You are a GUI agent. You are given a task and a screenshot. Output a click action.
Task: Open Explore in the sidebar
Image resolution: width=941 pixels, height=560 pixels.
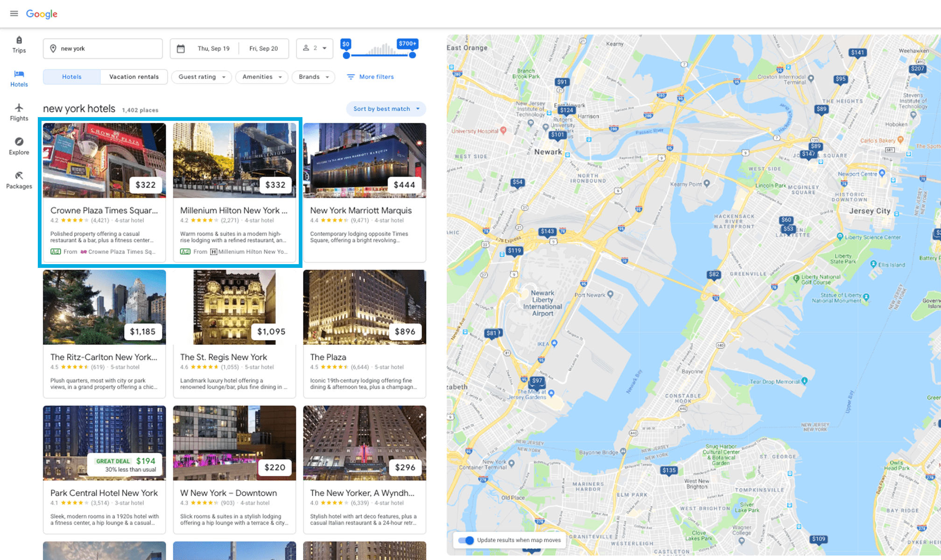tap(19, 147)
